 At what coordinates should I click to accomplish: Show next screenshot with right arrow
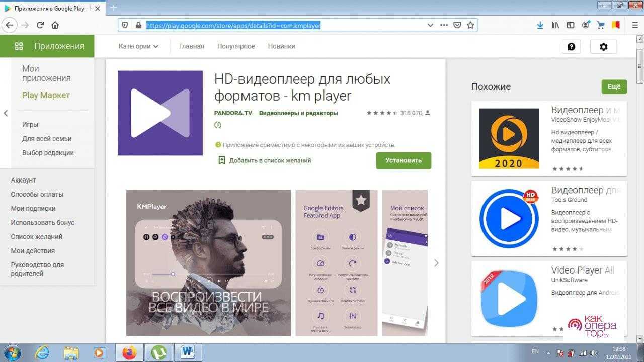pyautogui.click(x=436, y=263)
